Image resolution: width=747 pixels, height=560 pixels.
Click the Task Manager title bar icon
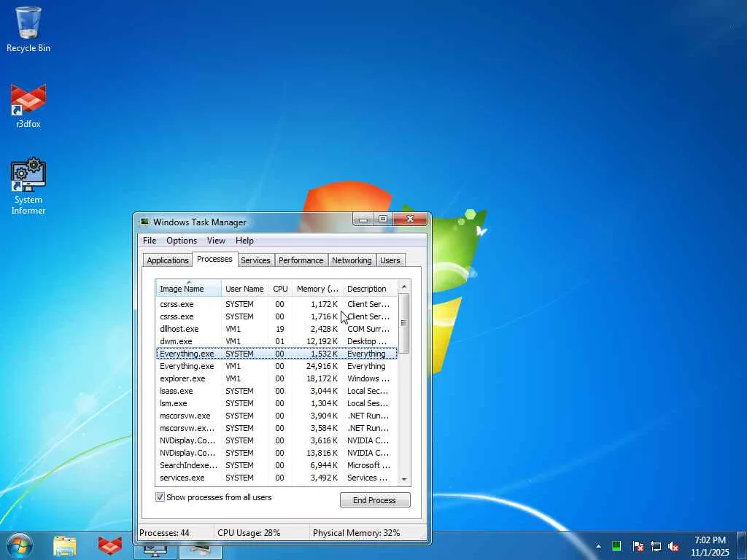(144, 222)
